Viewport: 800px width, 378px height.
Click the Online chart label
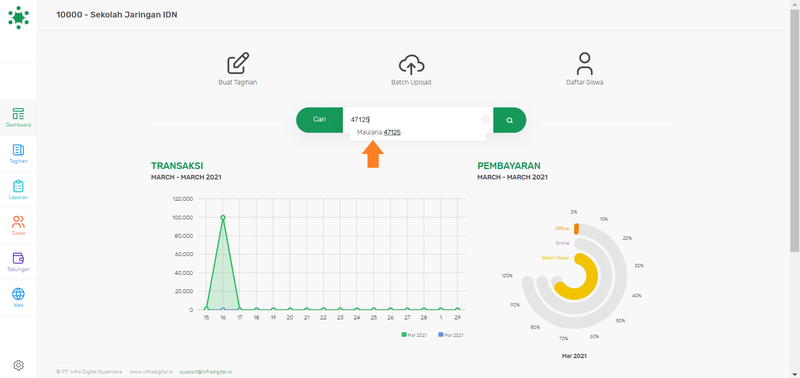[562, 243]
